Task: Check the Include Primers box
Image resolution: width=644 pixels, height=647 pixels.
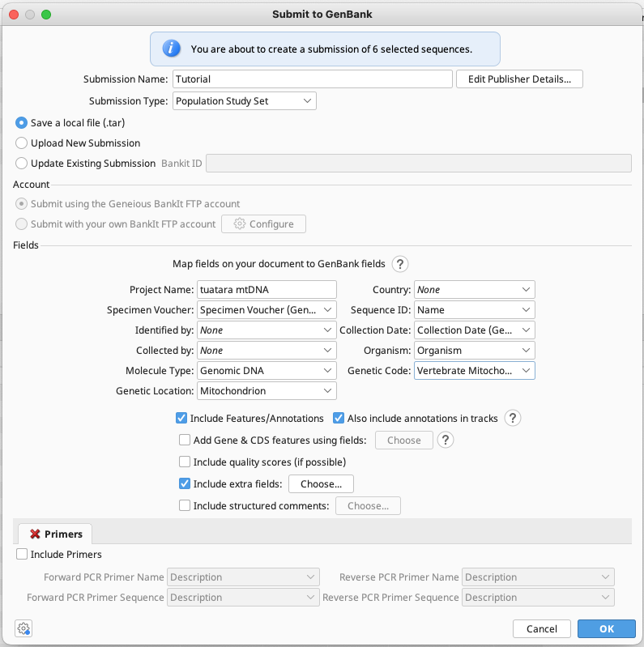Action: click(22, 554)
